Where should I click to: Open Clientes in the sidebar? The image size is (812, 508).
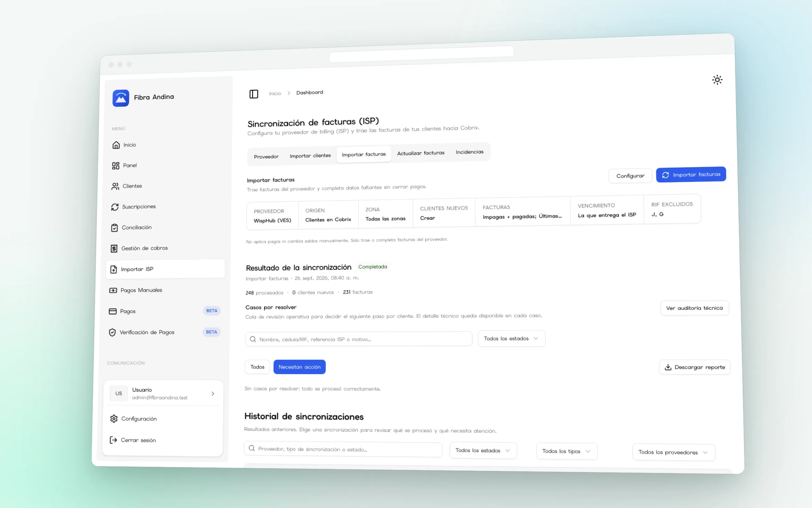coord(132,186)
